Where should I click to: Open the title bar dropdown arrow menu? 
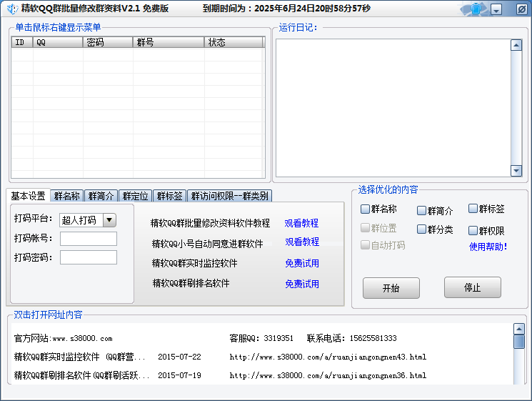[x=496, y=9]
